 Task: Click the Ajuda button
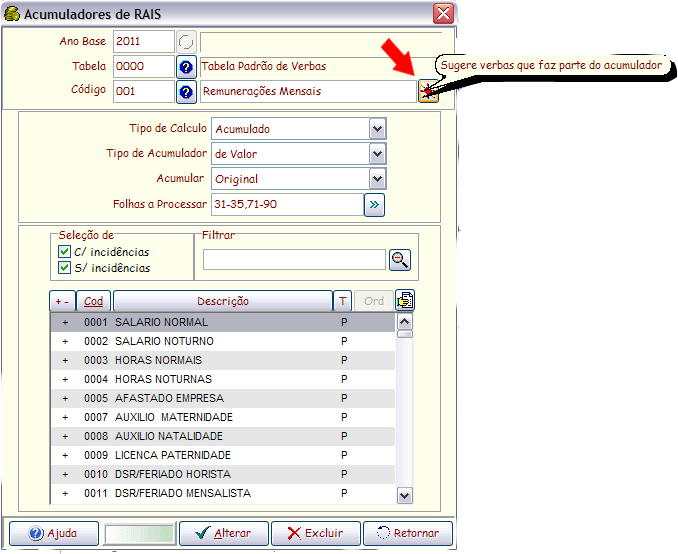coord(54,533)
